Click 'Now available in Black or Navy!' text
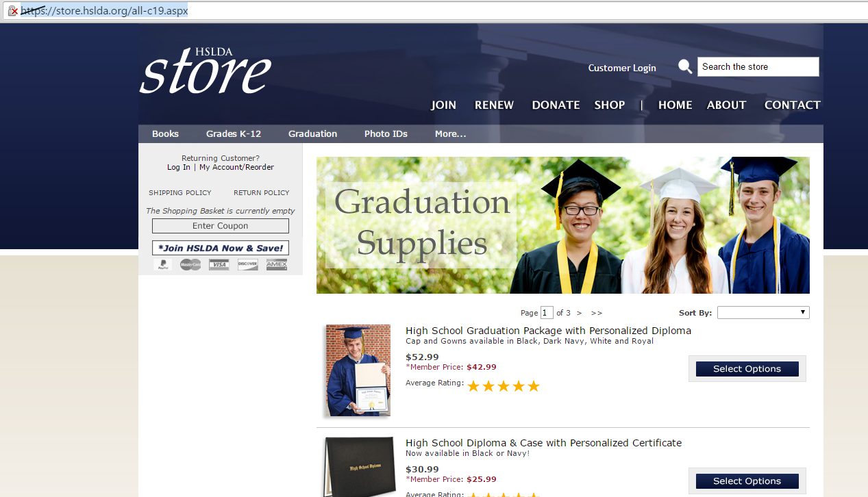The width and height of the screenshot is (868, 497). click(467, 453)
